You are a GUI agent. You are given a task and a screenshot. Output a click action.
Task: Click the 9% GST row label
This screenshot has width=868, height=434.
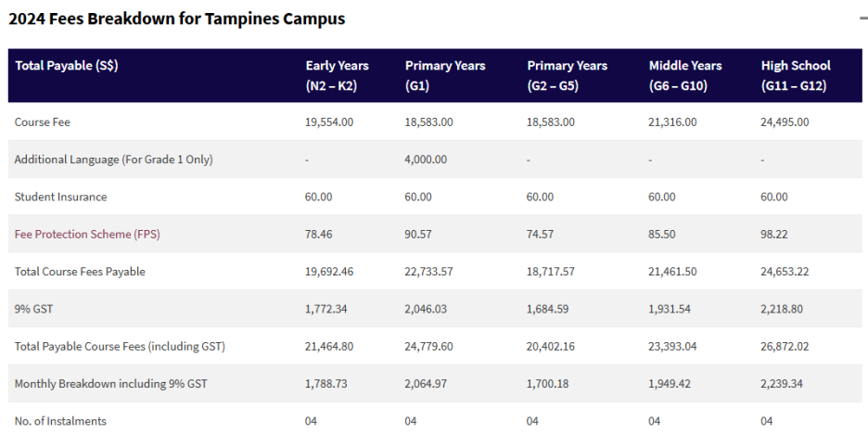coord(33,310)
